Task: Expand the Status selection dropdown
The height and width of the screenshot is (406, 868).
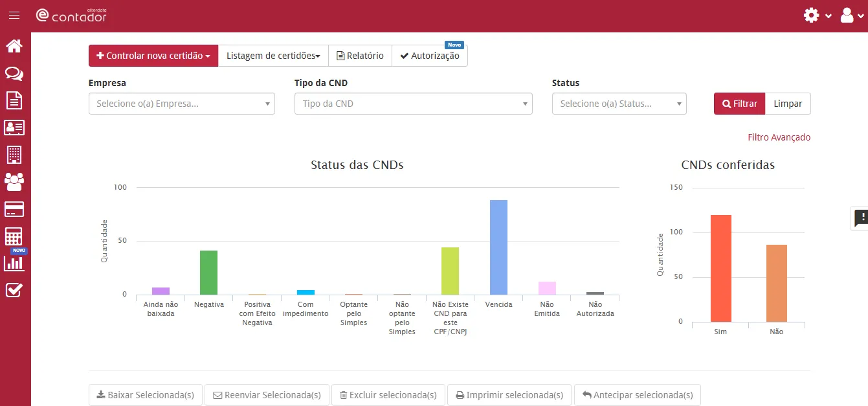Action: click(619, 104)
